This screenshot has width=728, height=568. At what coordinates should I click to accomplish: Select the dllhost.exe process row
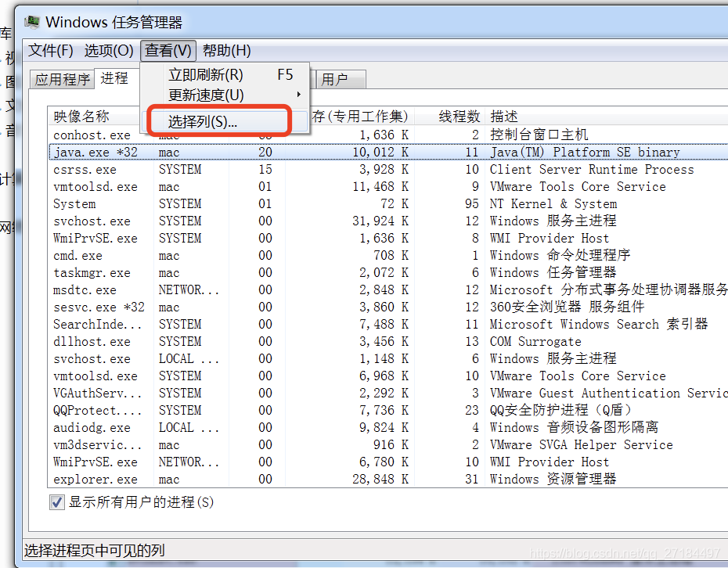388,342
